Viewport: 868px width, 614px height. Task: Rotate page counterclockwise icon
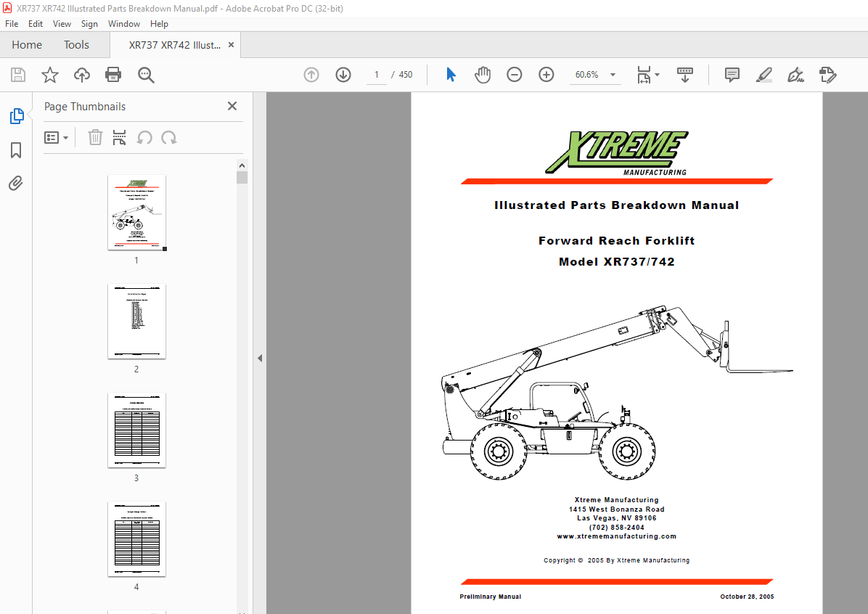pyautogui.click(x=144, y=137)
